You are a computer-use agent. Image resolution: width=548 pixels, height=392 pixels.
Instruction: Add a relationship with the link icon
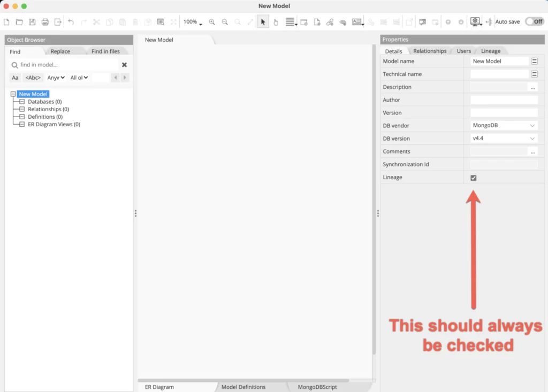[330, 22]
